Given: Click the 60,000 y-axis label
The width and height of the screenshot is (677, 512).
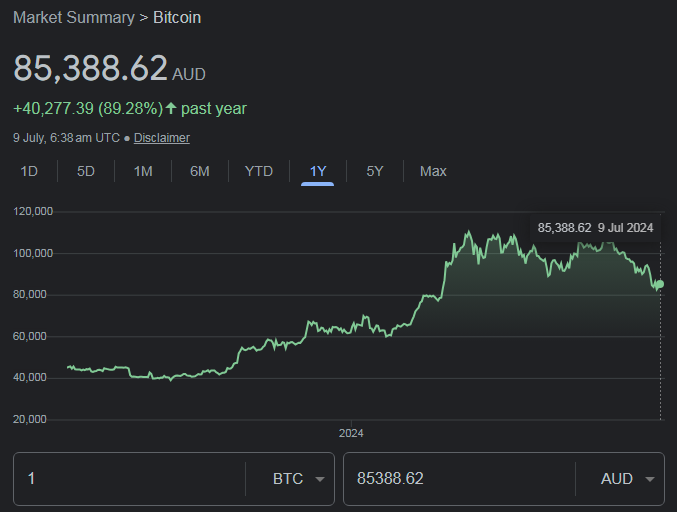Looking at the screenshot, I should (30, 336).
